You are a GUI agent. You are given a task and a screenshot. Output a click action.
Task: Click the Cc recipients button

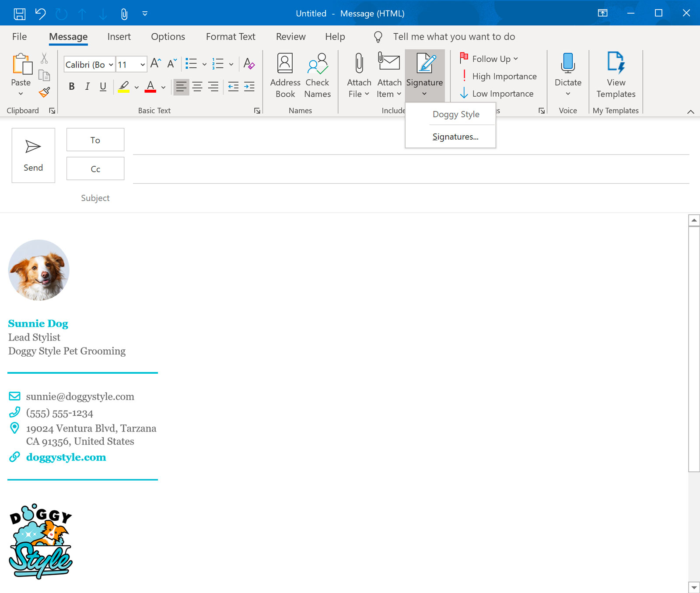pos(95,168)
